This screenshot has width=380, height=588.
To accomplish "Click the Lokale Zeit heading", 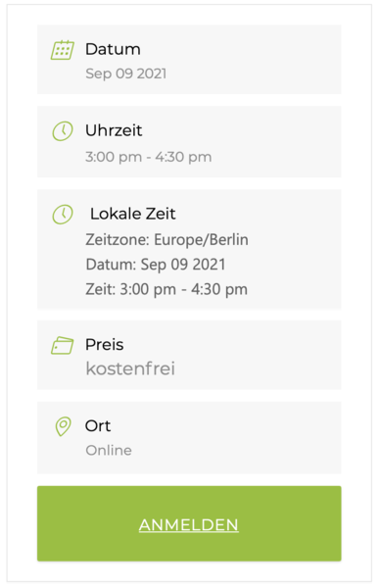I will (132, 214).
